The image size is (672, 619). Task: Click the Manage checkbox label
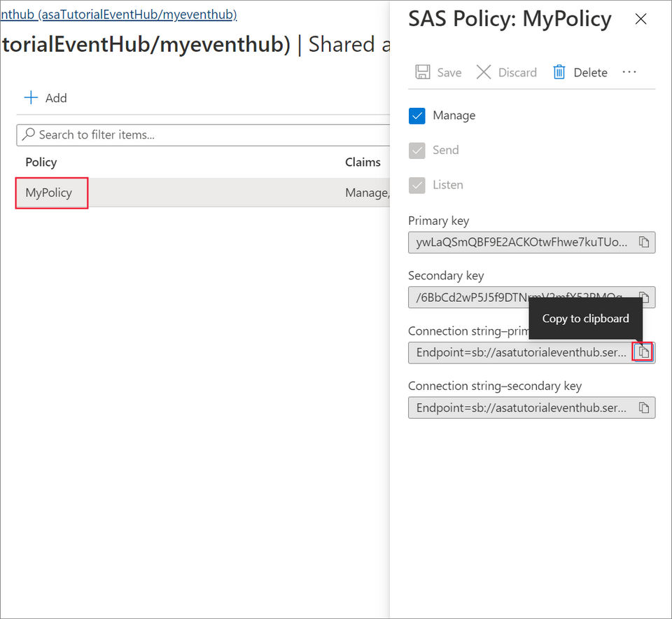click(454, 116)
